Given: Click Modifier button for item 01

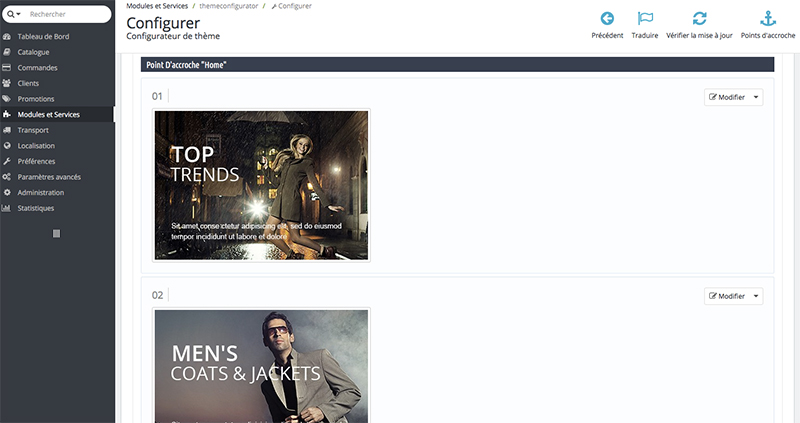Looking at the screenshot, I should click(727, 97).
